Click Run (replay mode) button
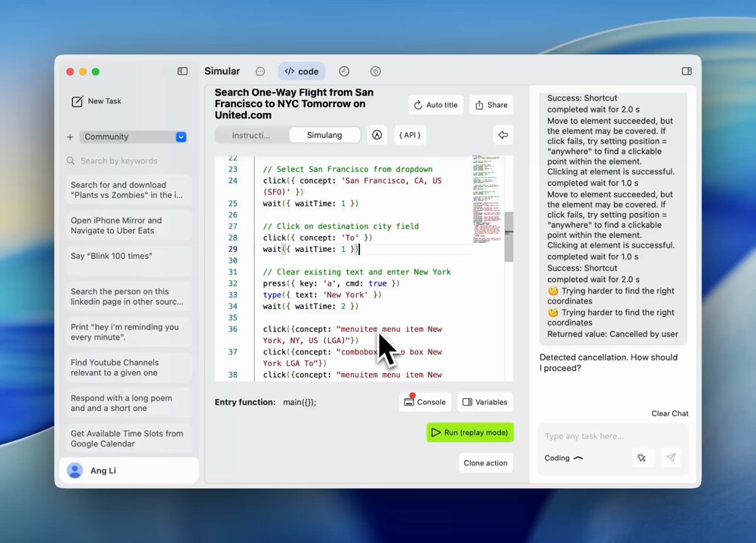The height and width of the screenshot is (543, 756). click(x=470, y=432)
